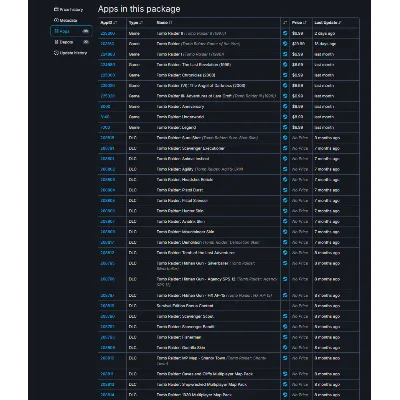The image size is (400, 400).
Task: Open AppID link for Survival Edition Bonus Content
Action: (x=107, y=306)
